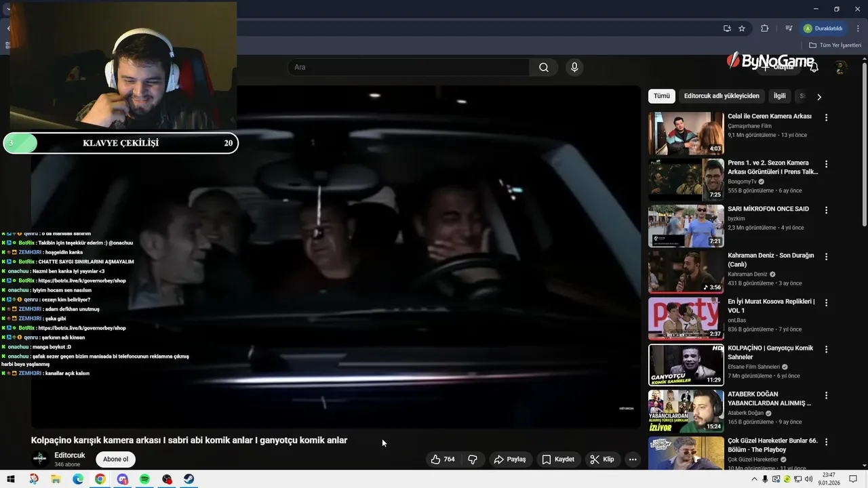The height and width of the screenshot is (488, 868).
Task: Dislike the video with thumbs down
Action: tap(473, 460)
